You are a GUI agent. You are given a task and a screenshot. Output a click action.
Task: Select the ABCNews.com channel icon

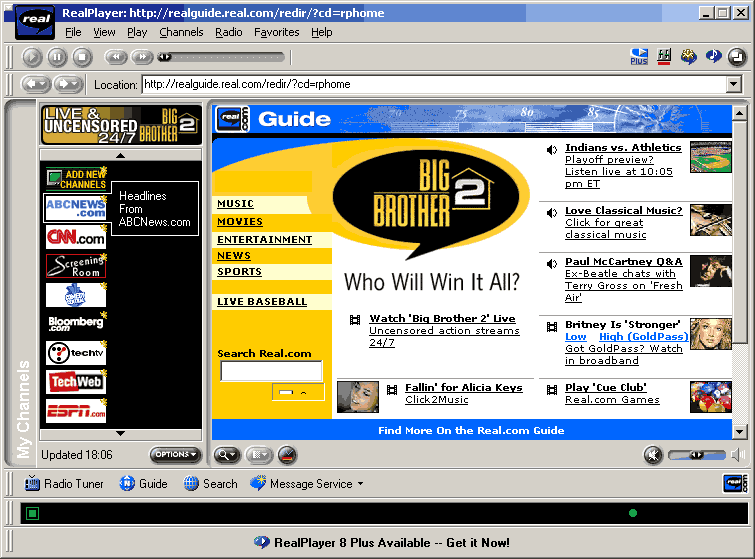pyautogui.click(x=75, y=208)
